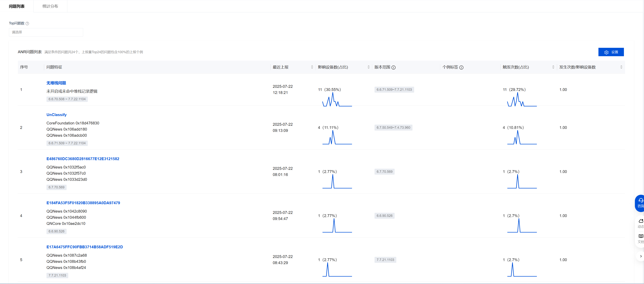This screenshot has width=644, height=284.
Task: Sort by 发生次数/影响设备数 column arrows
Action: tap(621, 67)
